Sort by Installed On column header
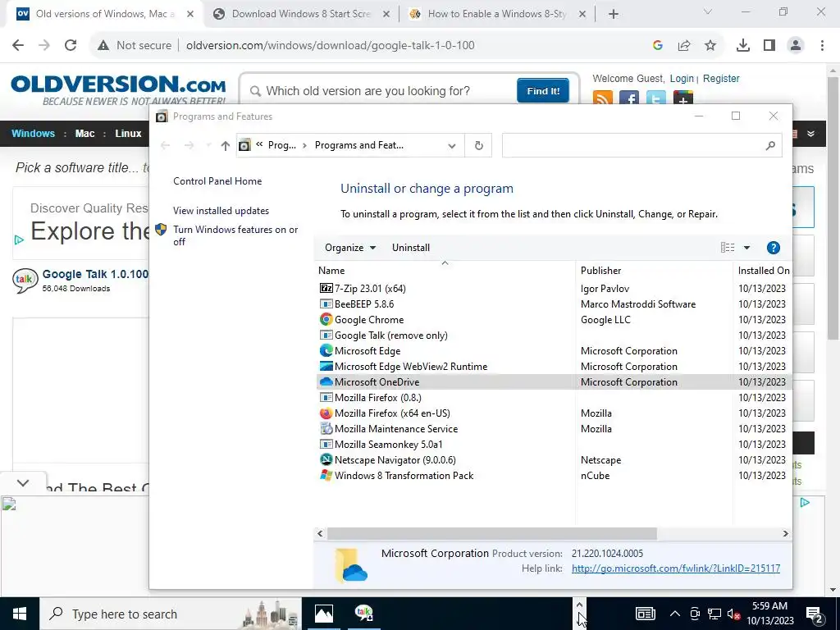This screenshot has height=630, width=840. coord(763,271)
